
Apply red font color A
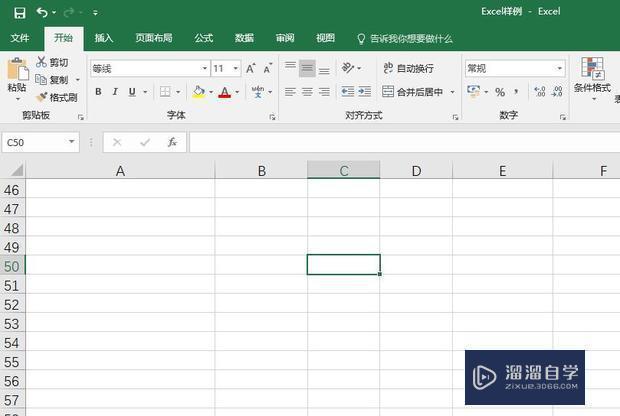click(225, 92)
